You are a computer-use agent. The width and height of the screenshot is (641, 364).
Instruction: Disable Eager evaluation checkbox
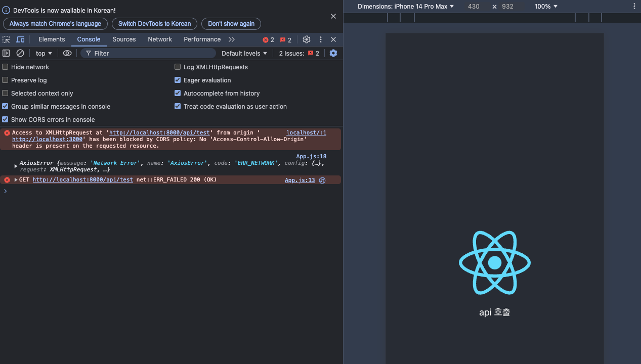(178, 80)
